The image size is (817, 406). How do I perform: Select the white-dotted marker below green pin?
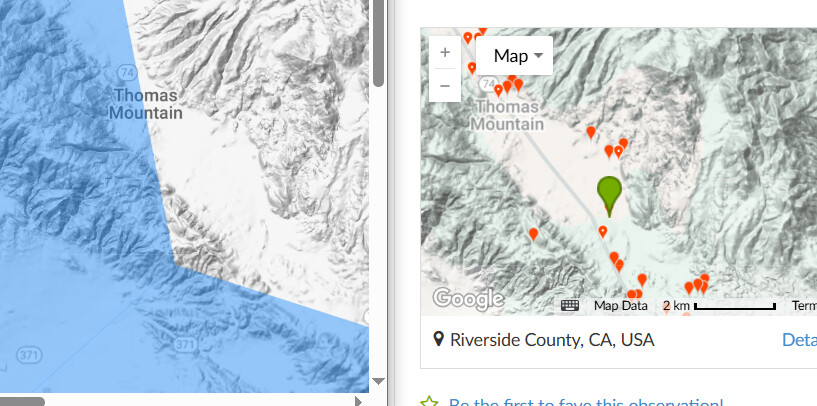[603, 231]
